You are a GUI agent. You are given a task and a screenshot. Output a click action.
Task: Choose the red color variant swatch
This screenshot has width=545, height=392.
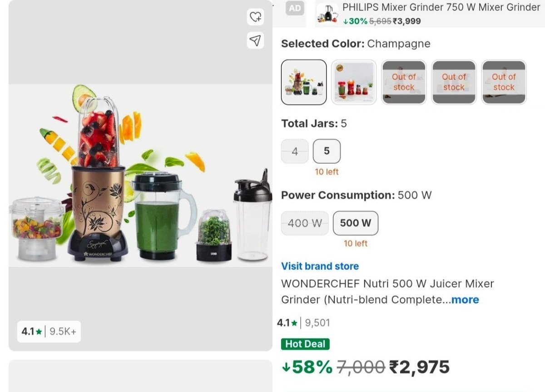pos(354,82)
